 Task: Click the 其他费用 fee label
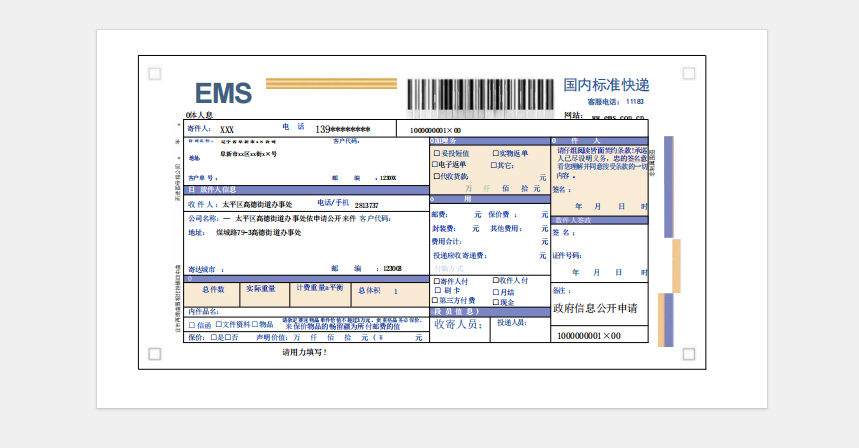click(x=506, y=228)
